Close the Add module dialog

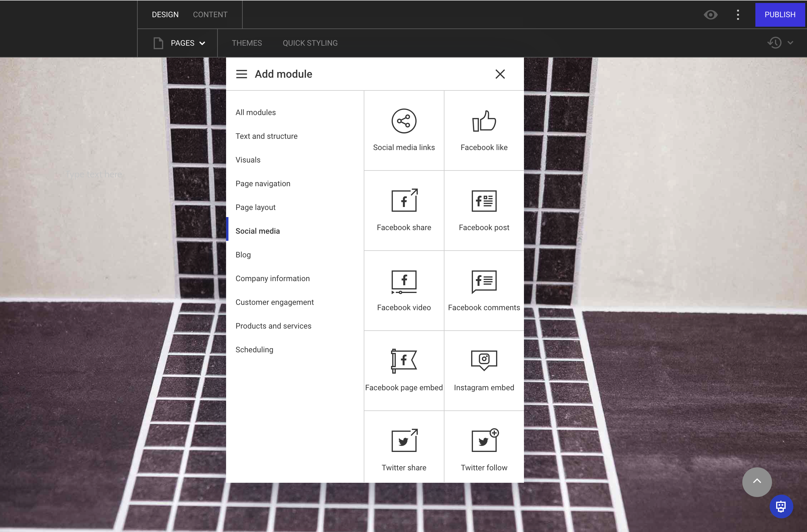click(500, 74)
